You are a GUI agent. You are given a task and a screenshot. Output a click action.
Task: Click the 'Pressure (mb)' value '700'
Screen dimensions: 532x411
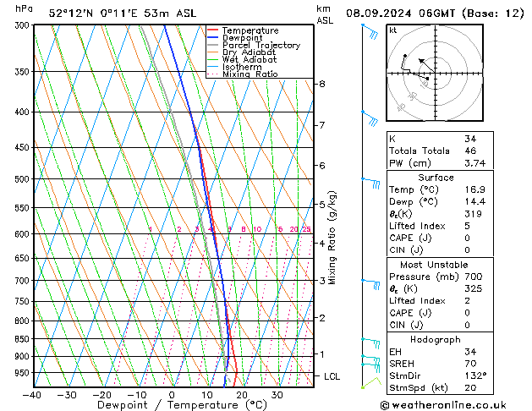pos(474,277)
